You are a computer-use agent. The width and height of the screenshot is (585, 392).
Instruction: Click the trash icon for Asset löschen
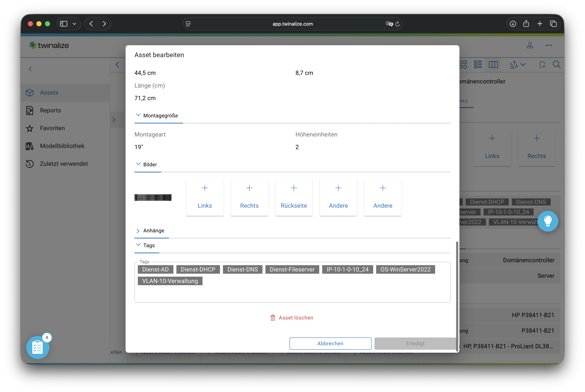[273, 318]
